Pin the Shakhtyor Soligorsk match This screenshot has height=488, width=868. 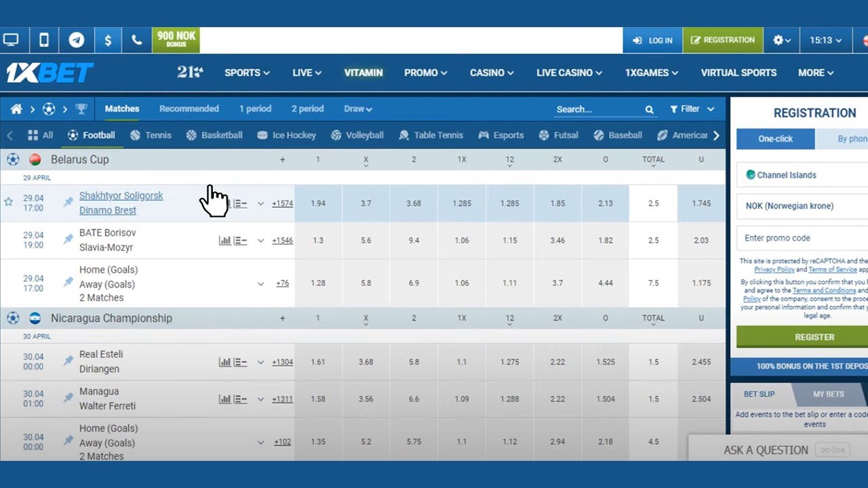point(68,202)
